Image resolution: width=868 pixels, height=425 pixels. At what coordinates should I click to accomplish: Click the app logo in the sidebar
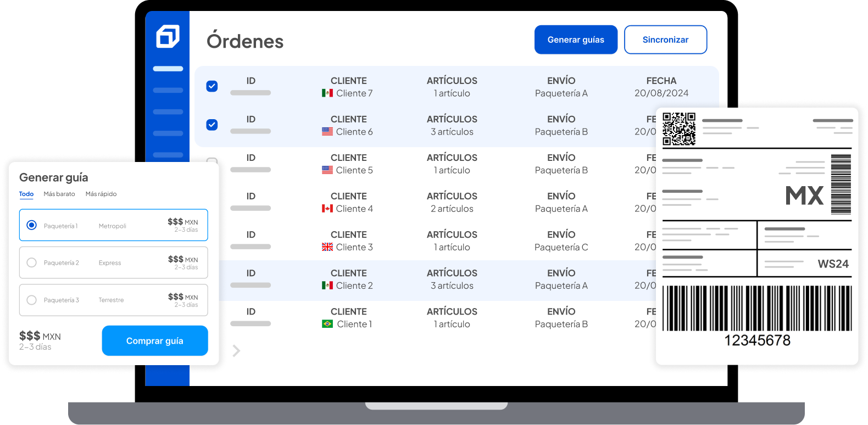click(x=168, y=36)
